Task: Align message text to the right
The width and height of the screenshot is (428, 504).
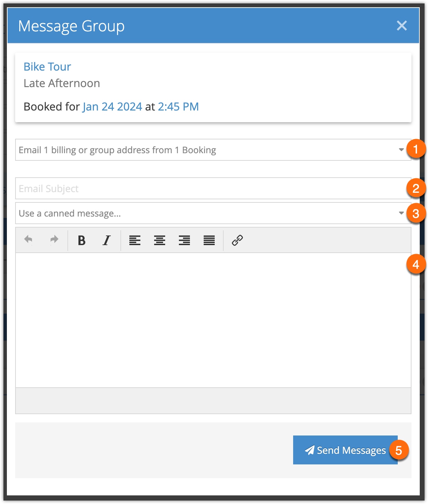Action: [x=184, y=240]
